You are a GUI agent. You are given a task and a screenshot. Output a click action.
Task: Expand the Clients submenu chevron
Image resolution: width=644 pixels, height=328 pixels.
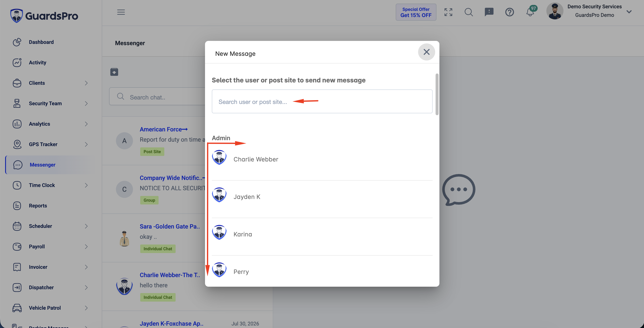click(86, 83)
